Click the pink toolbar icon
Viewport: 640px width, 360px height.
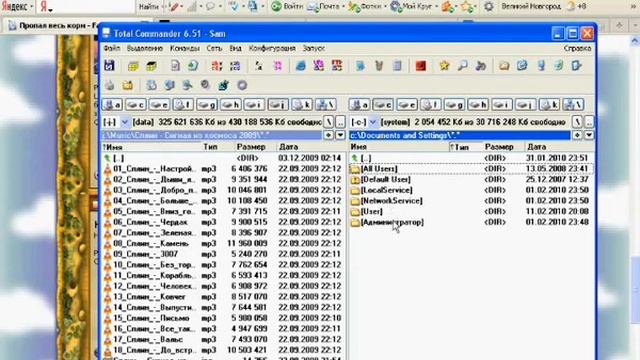coord(278,66)
